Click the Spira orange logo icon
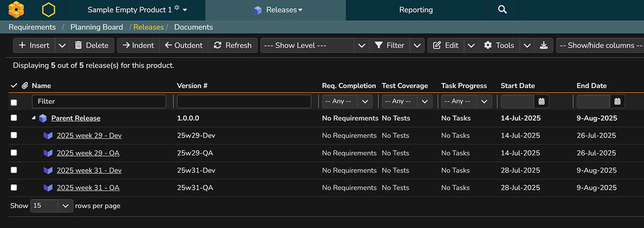 [x=16, y=10]
